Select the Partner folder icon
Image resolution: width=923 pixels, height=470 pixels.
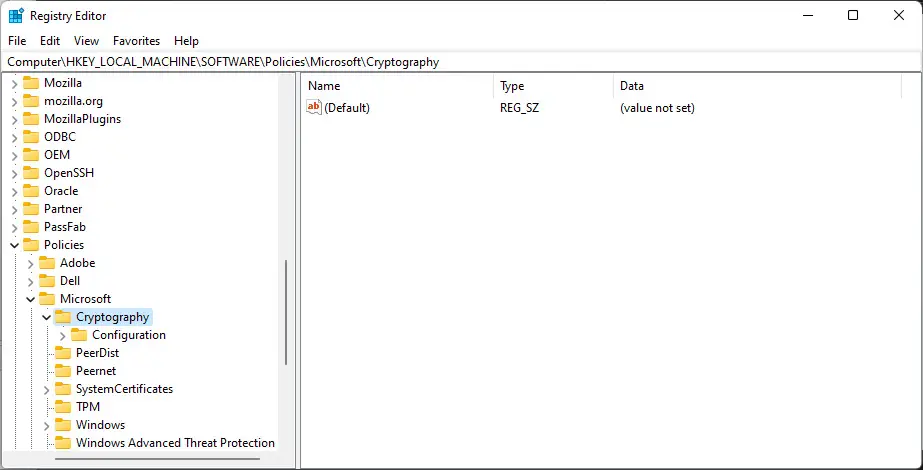(31, 208)
